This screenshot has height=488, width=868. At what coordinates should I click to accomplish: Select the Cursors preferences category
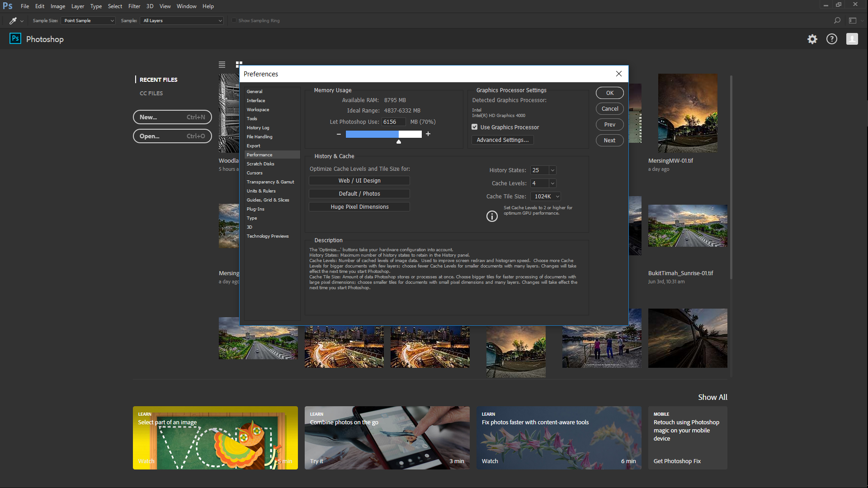click(x=273, y=173)
